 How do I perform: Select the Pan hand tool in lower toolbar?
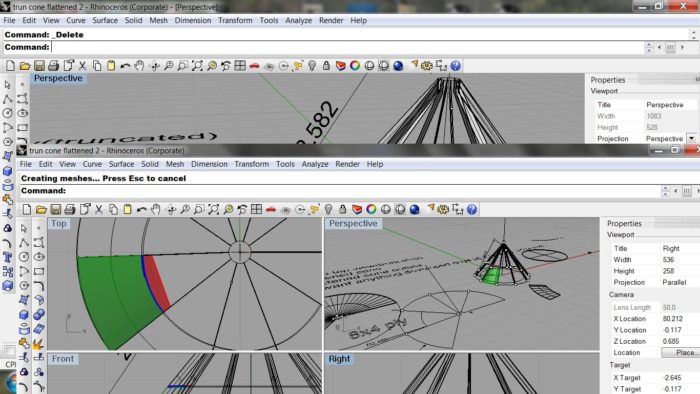click(155, 209)
